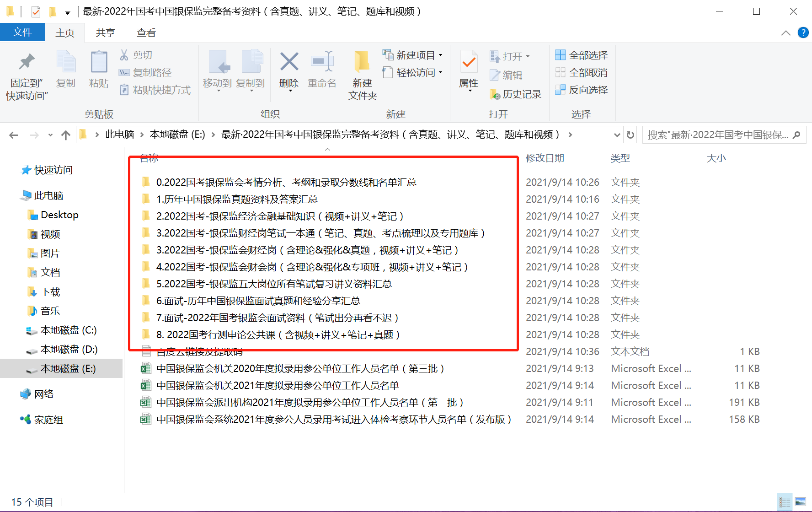Click 本地磁盘 (E:) breadcrumb segment
The height and width of the screenshot is (512, 812).
click(177, 135)
